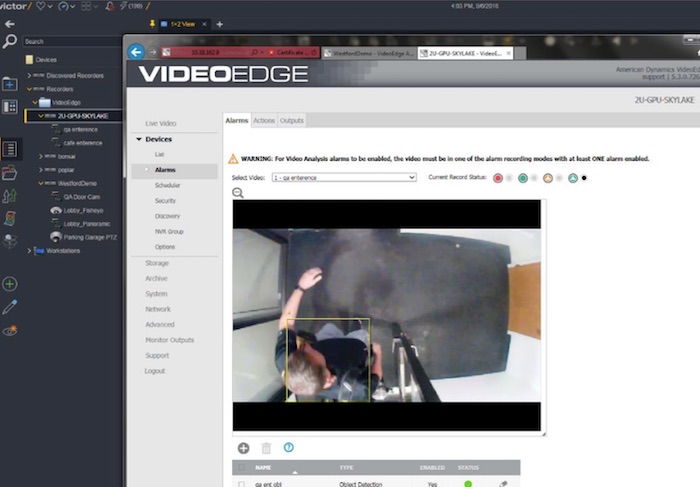Open the Select Video dropdown
The image size is (700, 487).
[345, 177]
